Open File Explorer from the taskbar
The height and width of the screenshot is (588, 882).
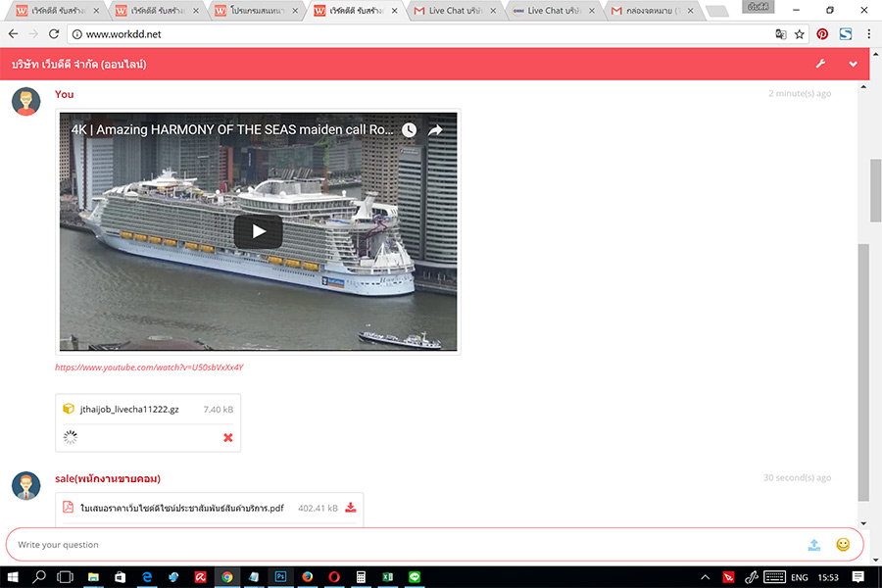click(93, 577)
